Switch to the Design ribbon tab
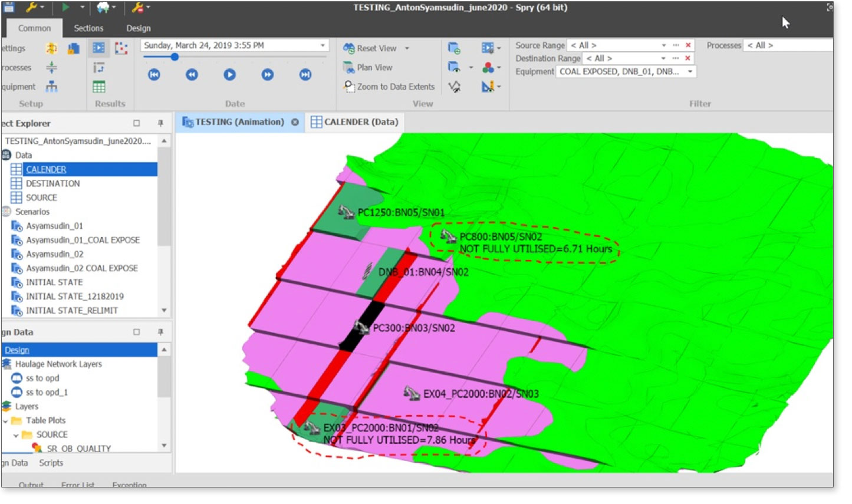 [139, 28]
